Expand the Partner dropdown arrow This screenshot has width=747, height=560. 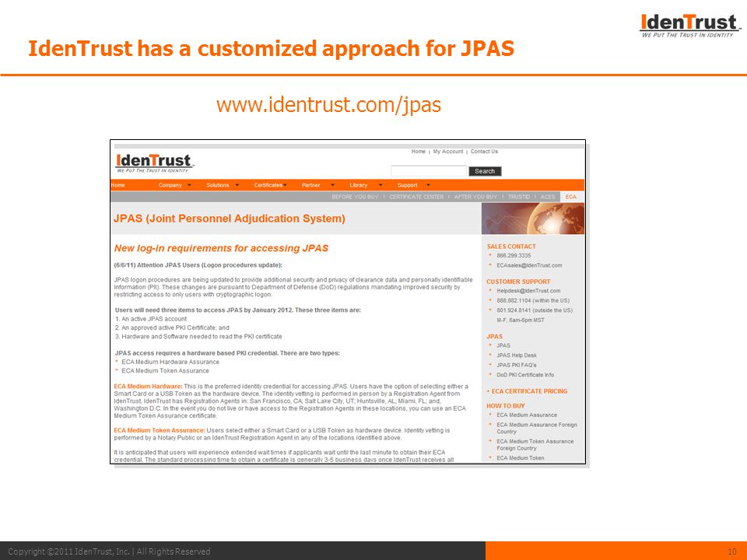pyautogui.click(x=332, y=185)
